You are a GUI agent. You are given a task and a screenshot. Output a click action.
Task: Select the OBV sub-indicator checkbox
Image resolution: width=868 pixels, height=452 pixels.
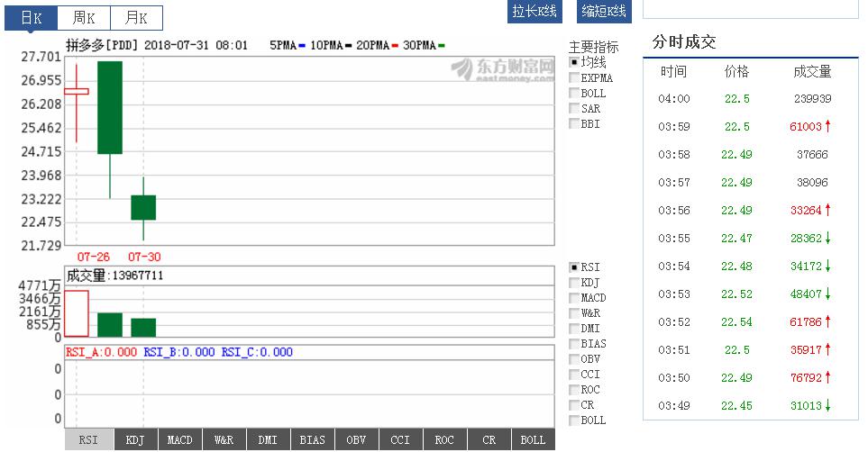click(x=574, y=359)
